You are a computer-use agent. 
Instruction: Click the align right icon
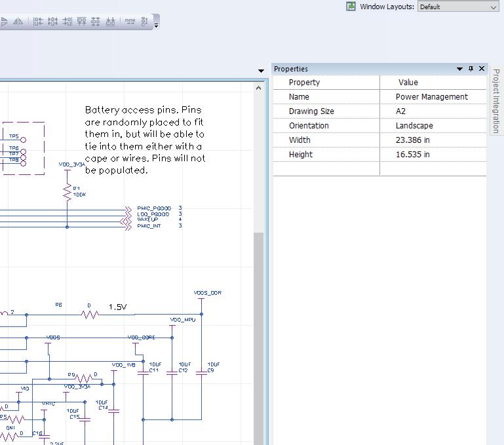[x=68, y=22]
